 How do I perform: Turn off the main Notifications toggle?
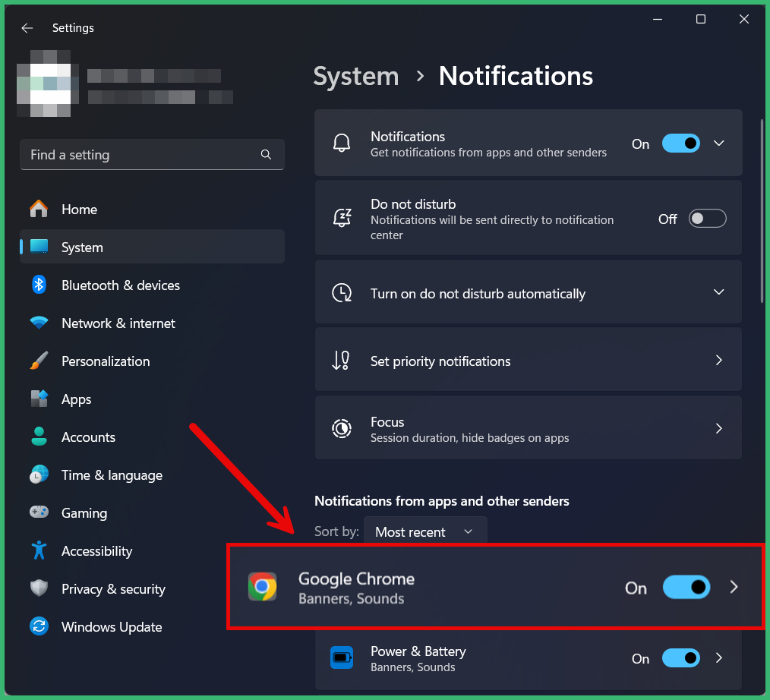coord(680,143)
